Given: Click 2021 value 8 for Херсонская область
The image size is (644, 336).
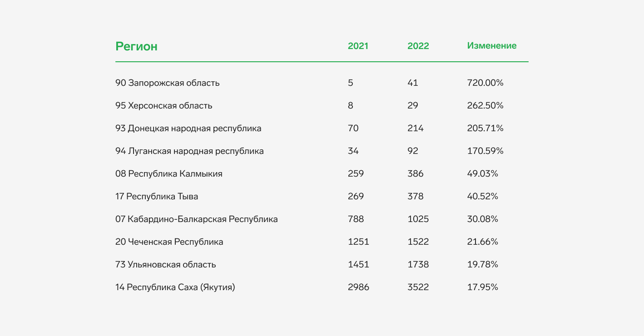Looking at the screenshot, I should click(351, 106).
